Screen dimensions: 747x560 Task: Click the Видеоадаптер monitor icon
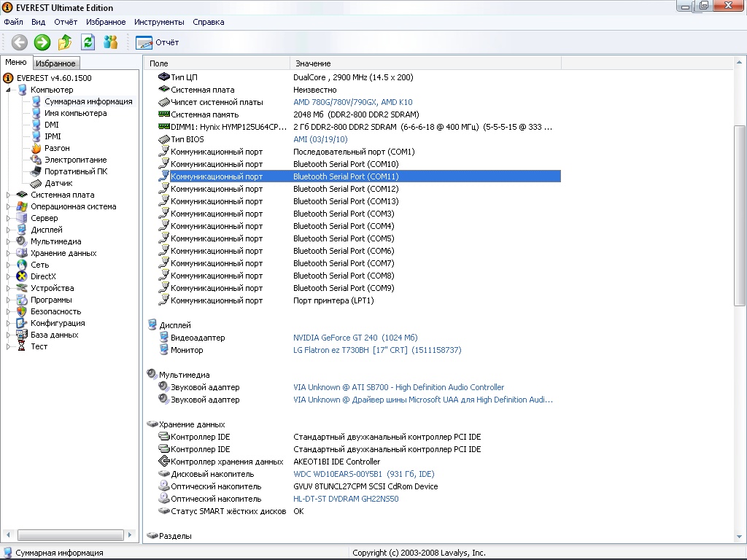[x=164, y=337]
